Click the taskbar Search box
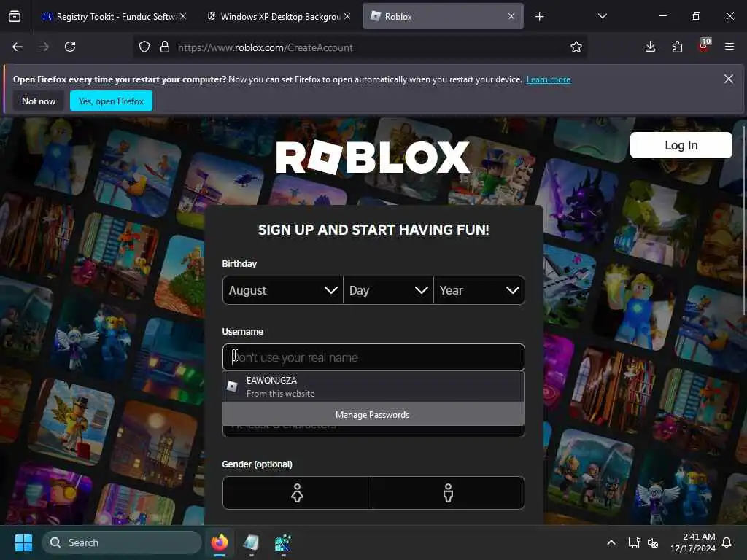The image size is (747, 560). [122, 542]
